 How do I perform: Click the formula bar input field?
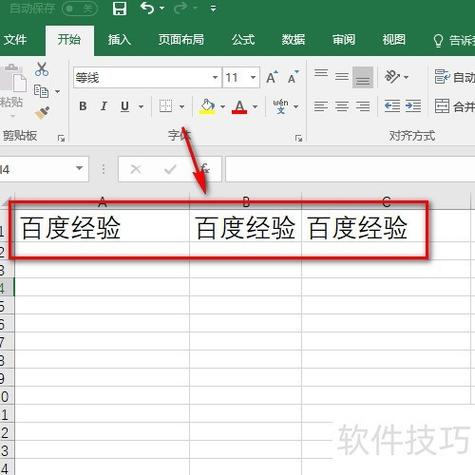click(350, 169)
